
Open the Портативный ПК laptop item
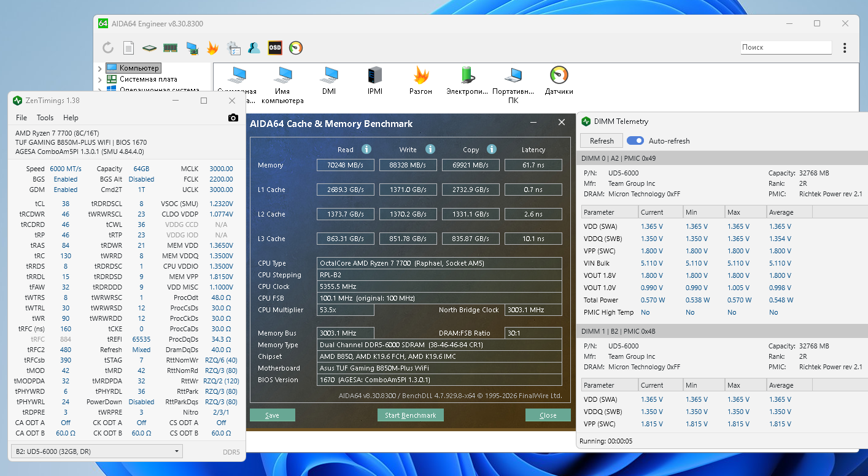tap(513, 85)
